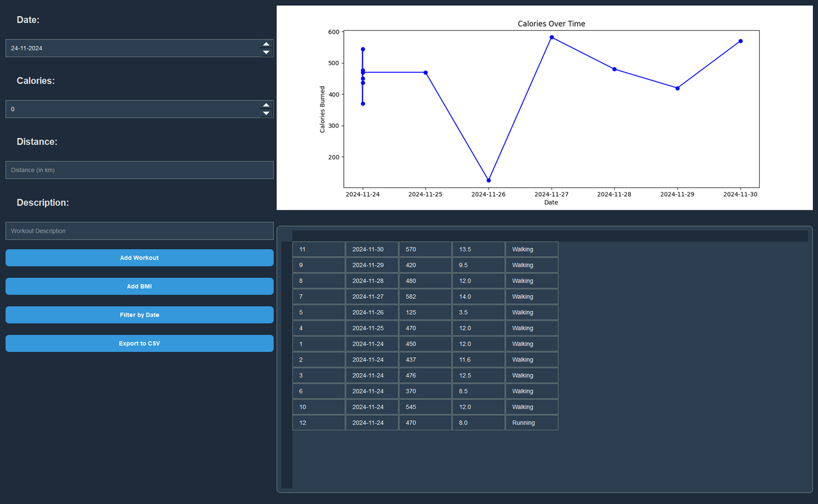Select the row dated 2024-11-27 with 582 calories
Viewport: 818px width, 504px height.
(x=425, y=296)
